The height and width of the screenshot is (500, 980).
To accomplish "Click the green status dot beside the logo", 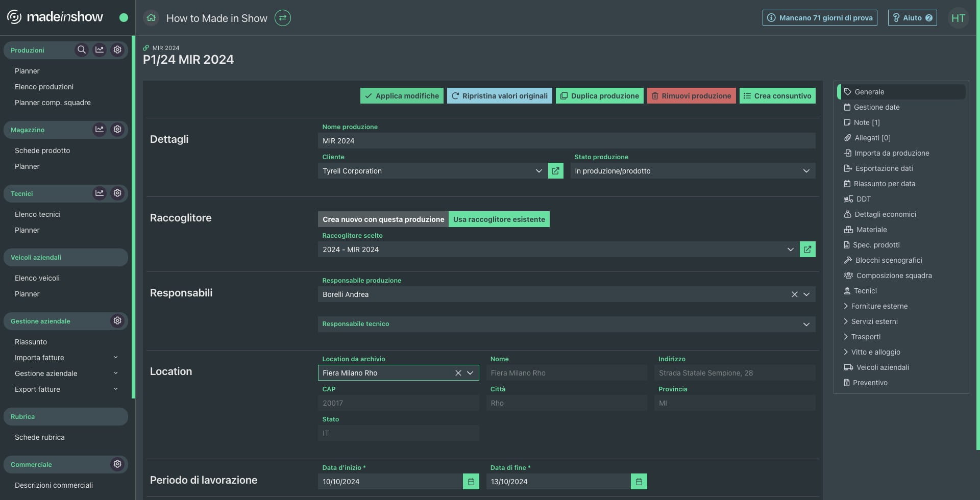I will point(124,17).
